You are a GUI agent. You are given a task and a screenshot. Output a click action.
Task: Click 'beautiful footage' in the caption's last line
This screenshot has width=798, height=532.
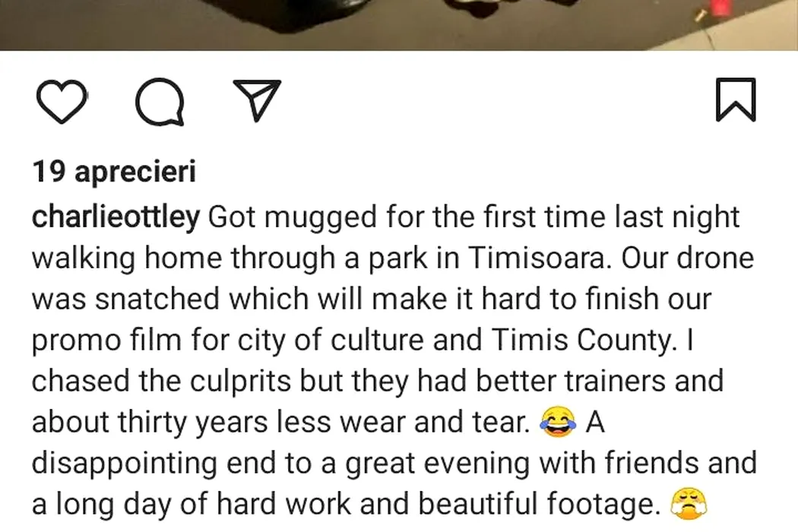tap(537, 504)
